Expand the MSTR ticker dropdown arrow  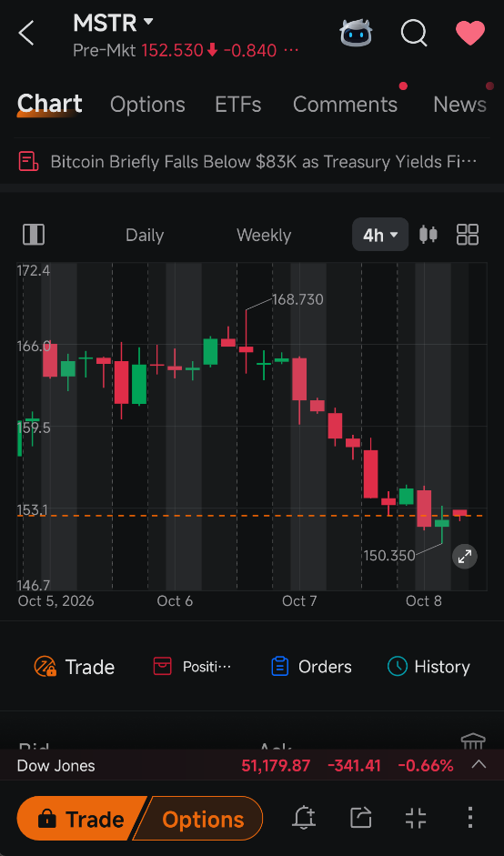pos(148,23)
